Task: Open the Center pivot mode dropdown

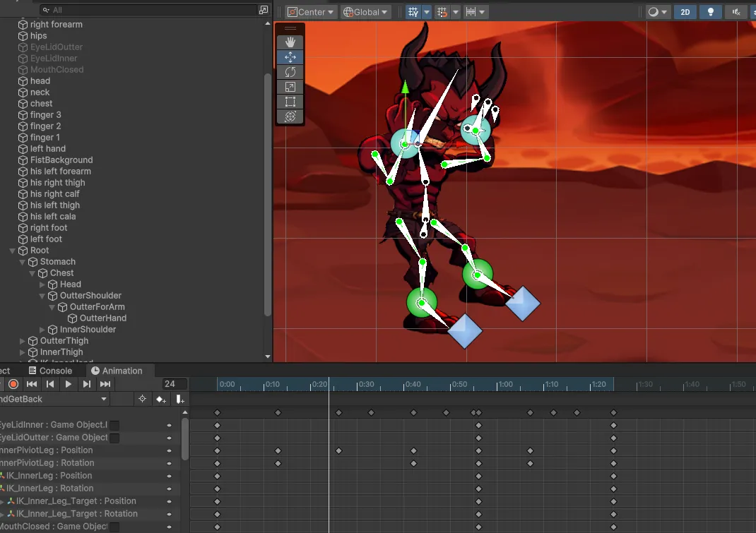Action: click(x=311, y=12)
